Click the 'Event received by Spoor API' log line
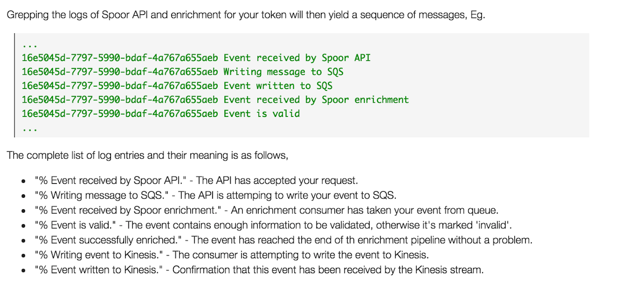This screenshot has width=644, height=292. click(196, 58)
